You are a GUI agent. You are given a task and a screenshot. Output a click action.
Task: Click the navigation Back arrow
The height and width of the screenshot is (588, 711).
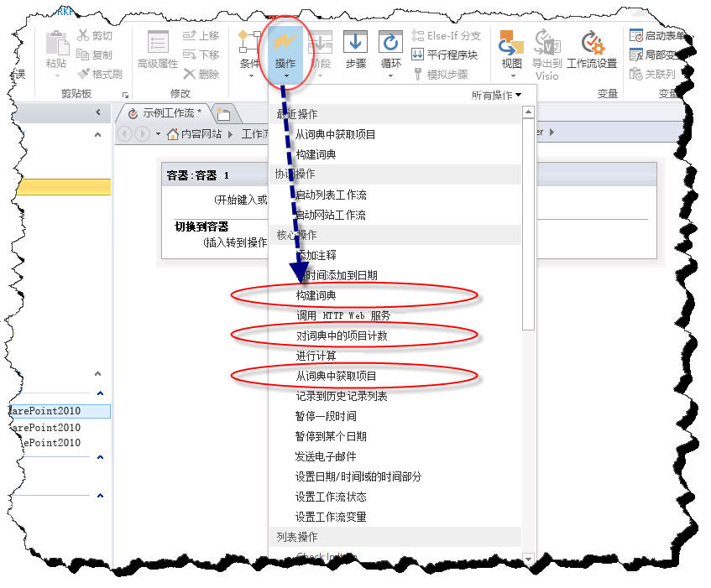coord(125,134)
